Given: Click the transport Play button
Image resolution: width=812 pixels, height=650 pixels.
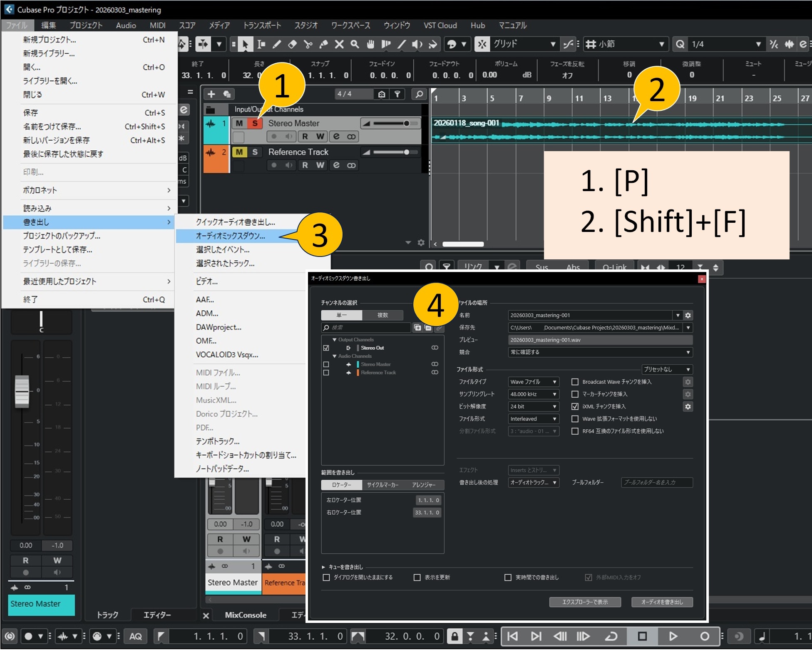Looking at the screenshot, I should point(673,636).
